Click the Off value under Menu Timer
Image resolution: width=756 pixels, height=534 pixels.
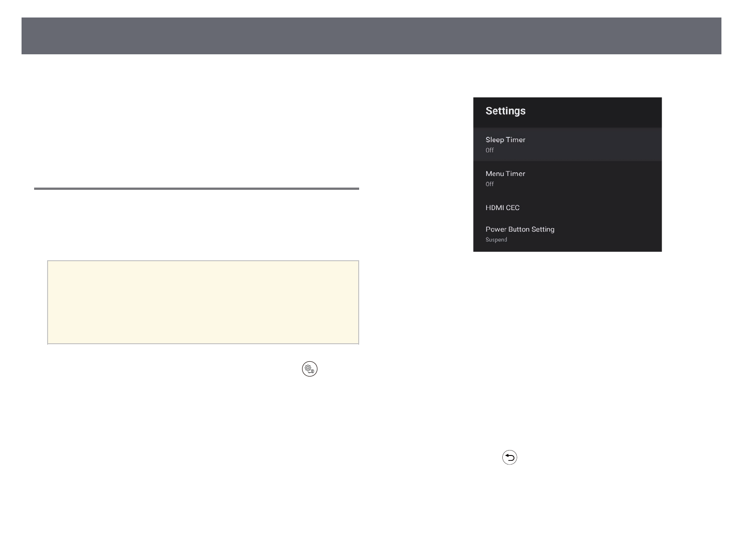click(x=489, y=184)
